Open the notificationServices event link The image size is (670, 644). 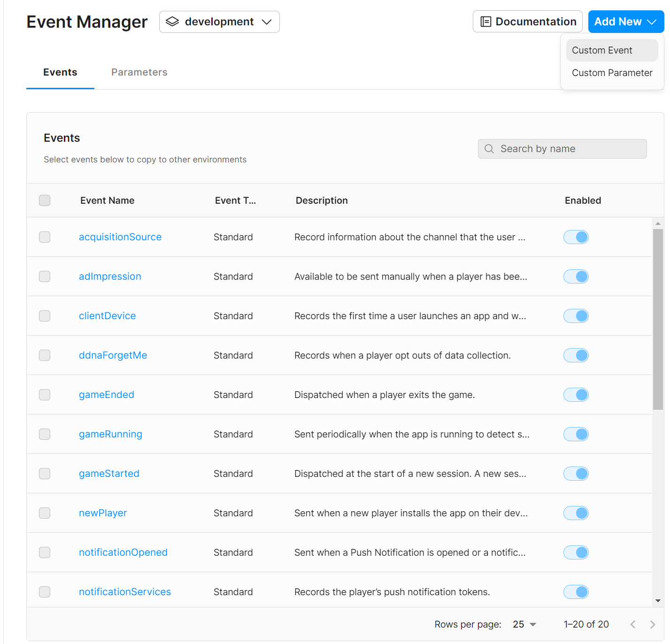point(125,592)
